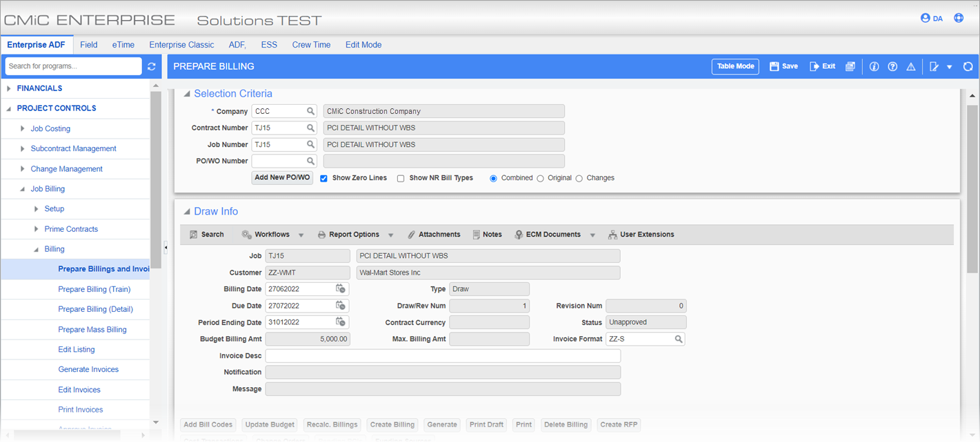Image resolution: width=980 pixels, height=443 pixels.
Task: Collapse PROJECT CONTROLS tree node
Action: [x=9, y=108]
